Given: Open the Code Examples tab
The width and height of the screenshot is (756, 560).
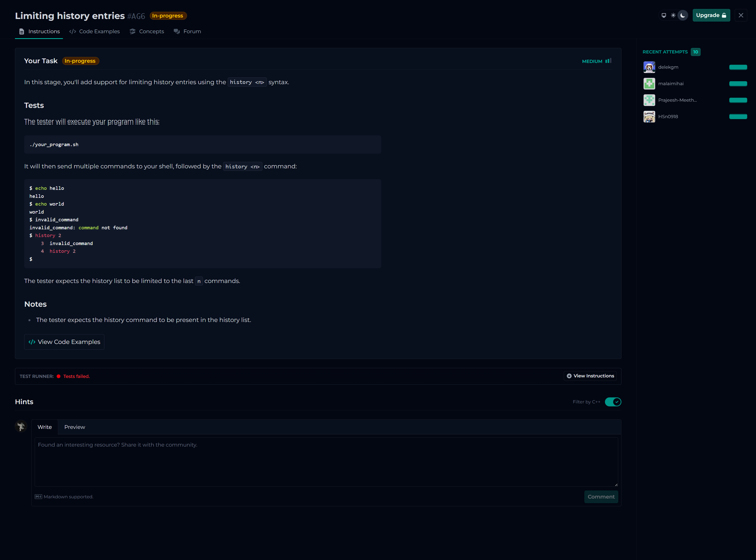Looking at the screenshot, I should coord(95,31).
